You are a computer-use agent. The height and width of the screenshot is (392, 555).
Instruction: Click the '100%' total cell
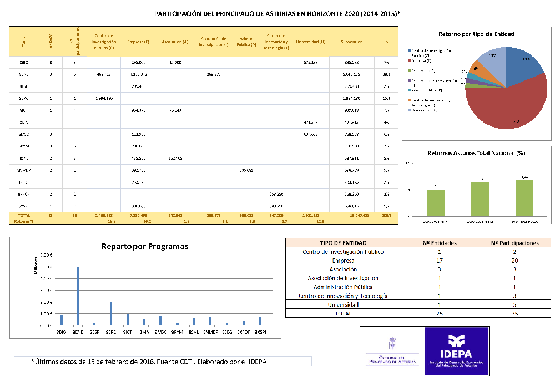tap(386, 215)
